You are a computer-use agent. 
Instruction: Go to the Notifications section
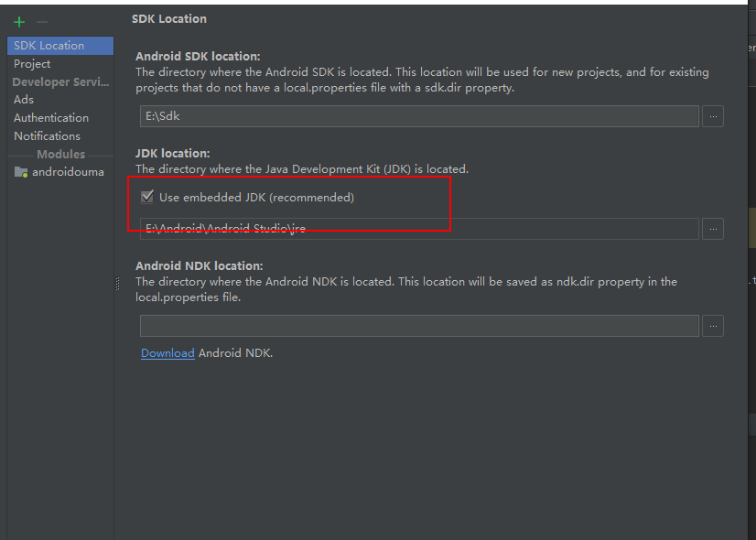click(x=47, y=136)
